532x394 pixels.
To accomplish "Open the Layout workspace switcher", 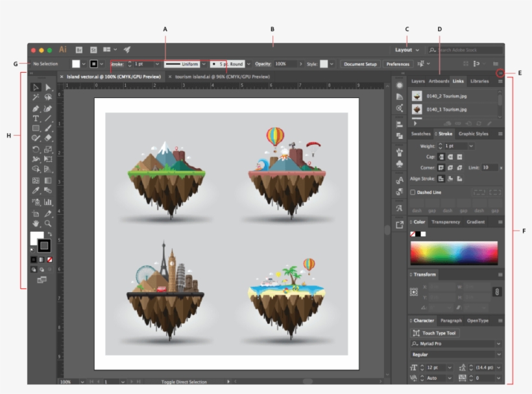I will pos(404,49).
